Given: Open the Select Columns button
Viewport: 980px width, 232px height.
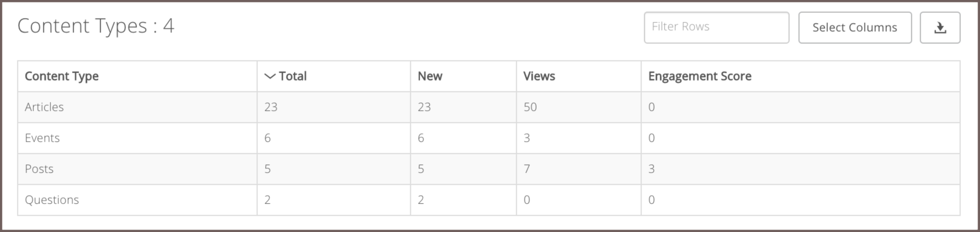Looking at the screenshot, I should [x=855, y=28].
